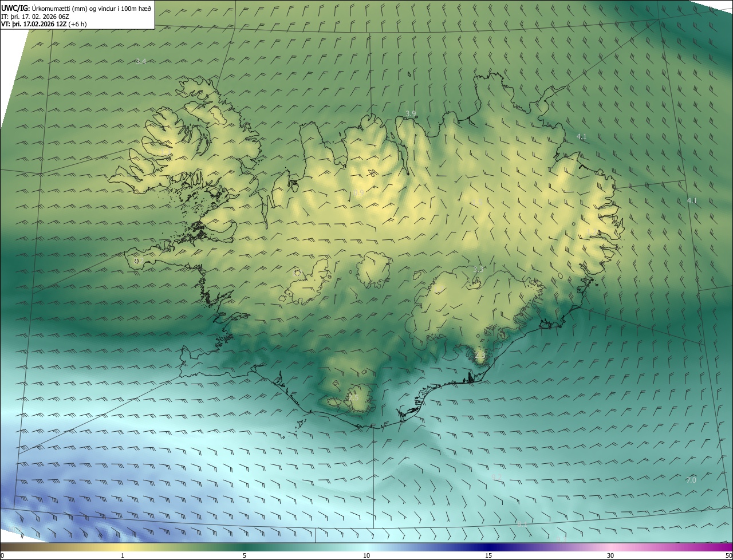Click the color scale label 15
The height and width of the screenshot is (560, 733).
(488, 555)
